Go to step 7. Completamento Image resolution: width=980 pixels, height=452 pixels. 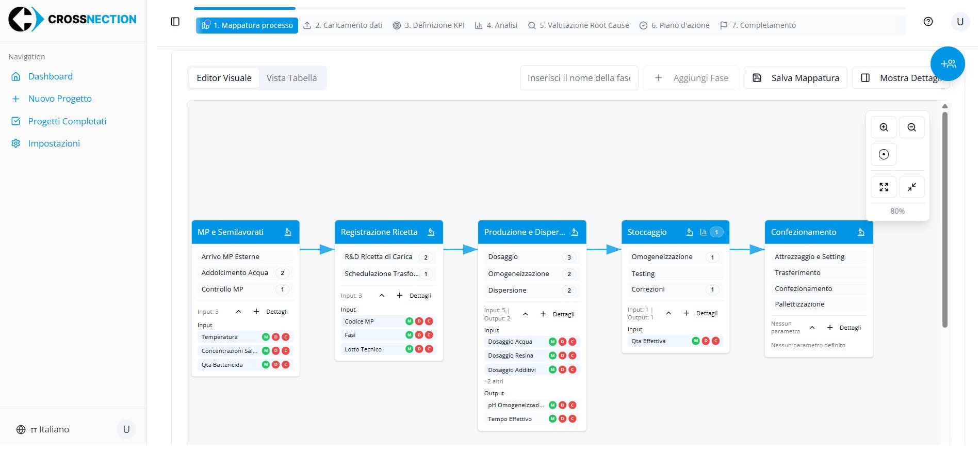[758, 25]
